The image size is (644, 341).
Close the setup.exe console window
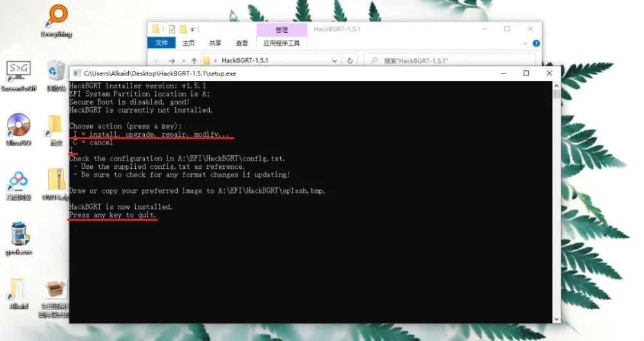point(549,73)
